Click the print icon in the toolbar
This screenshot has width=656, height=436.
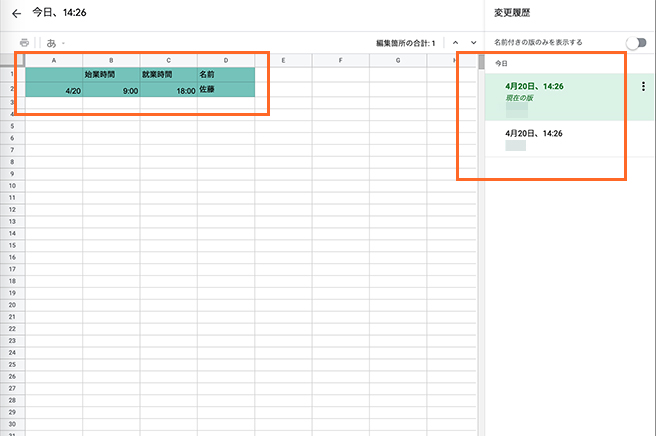click(x=24, y=43)
